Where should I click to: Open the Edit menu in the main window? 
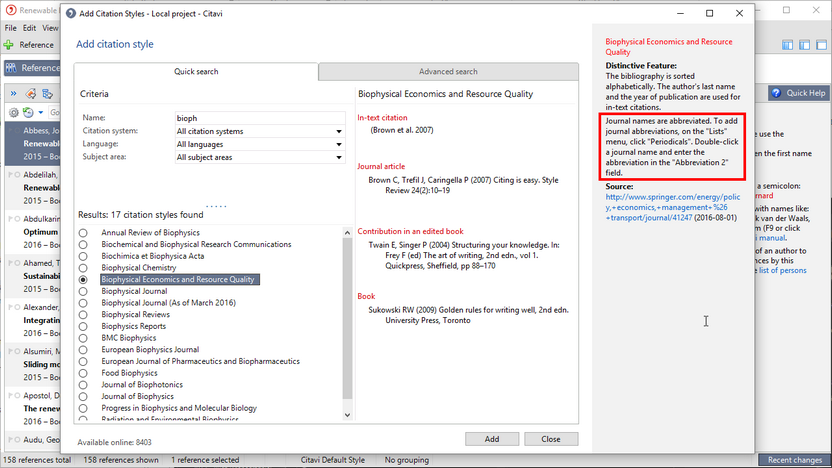pyautogui.click(x=29, y=28)
